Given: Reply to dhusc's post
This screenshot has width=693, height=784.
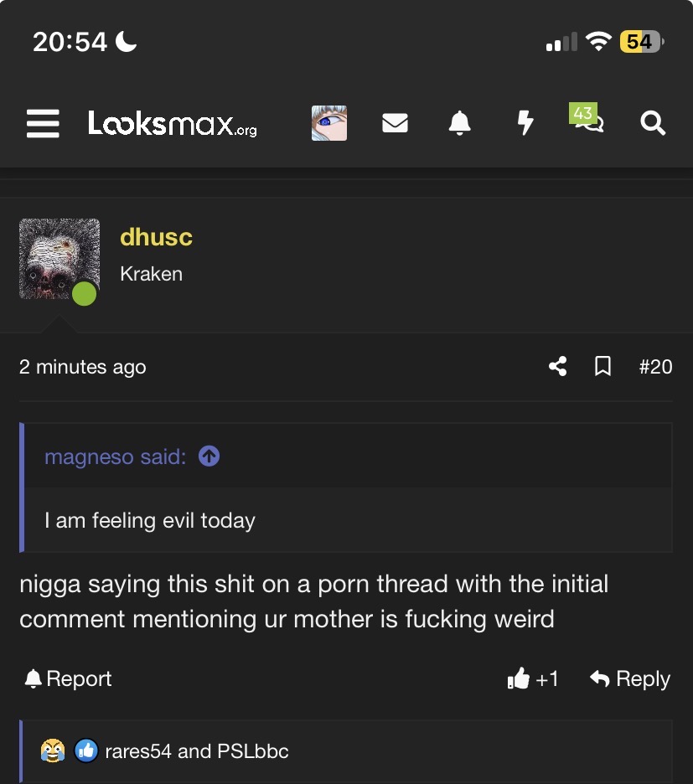Looking at the screenshot, I should [630, 678].
